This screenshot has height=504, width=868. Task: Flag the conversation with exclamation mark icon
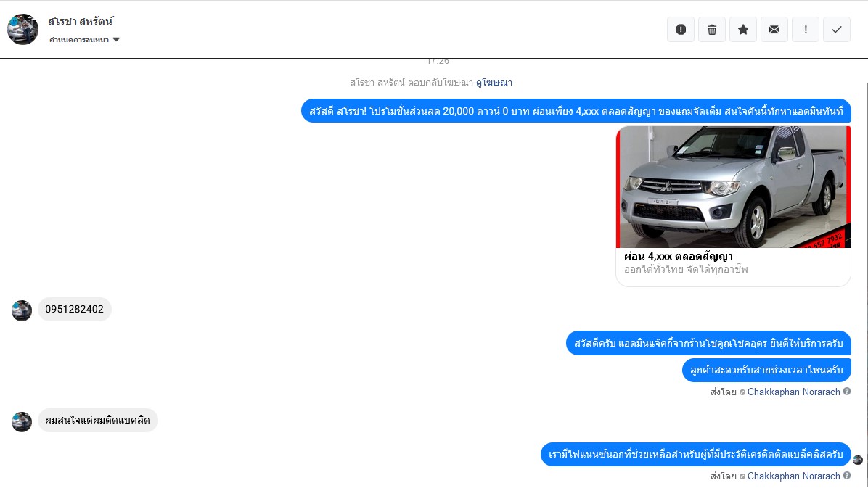point(806,29)
